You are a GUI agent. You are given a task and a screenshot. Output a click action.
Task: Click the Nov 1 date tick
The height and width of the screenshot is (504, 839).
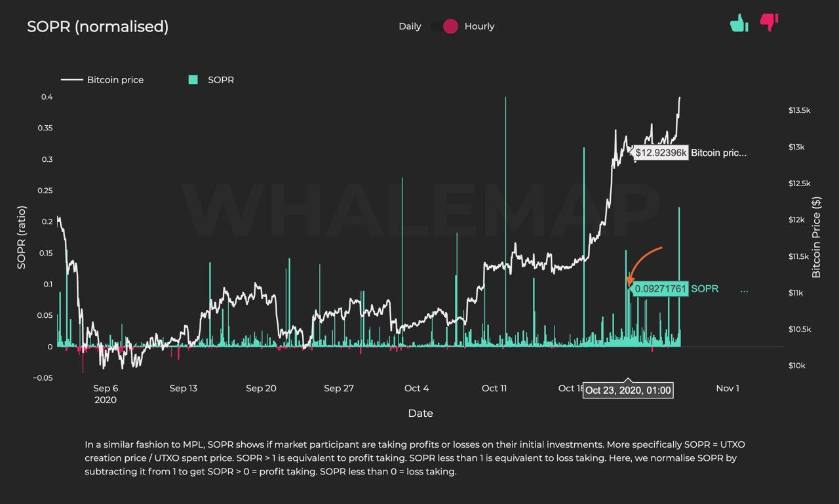(x=728, y=388)
